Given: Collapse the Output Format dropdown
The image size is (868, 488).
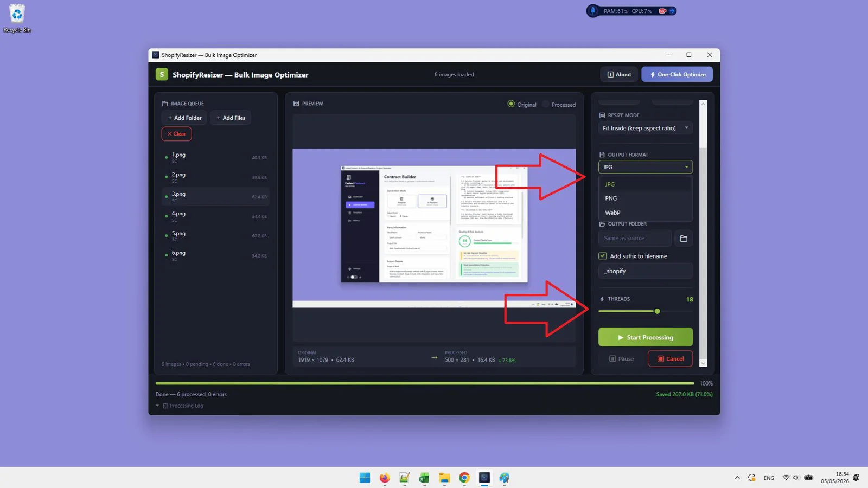Looking at the screenshot, I should tap(646, 167).
